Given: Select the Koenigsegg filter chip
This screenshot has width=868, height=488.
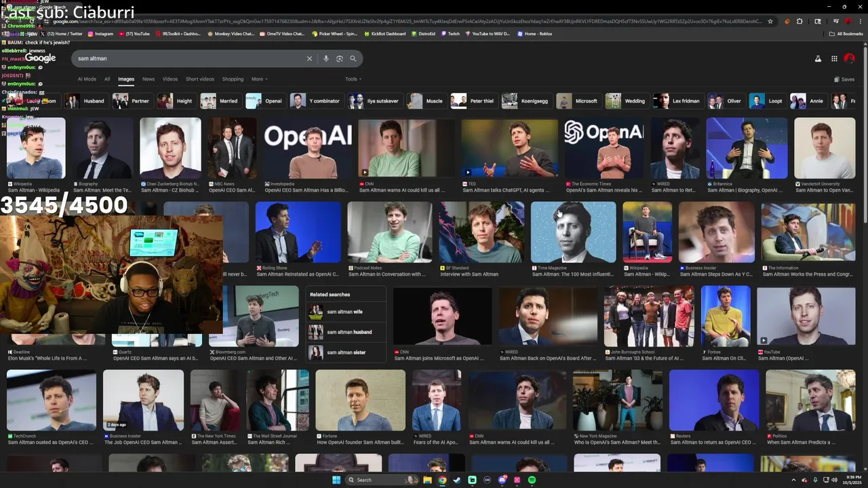Looking at the screenshot, I should pos(527,101).
